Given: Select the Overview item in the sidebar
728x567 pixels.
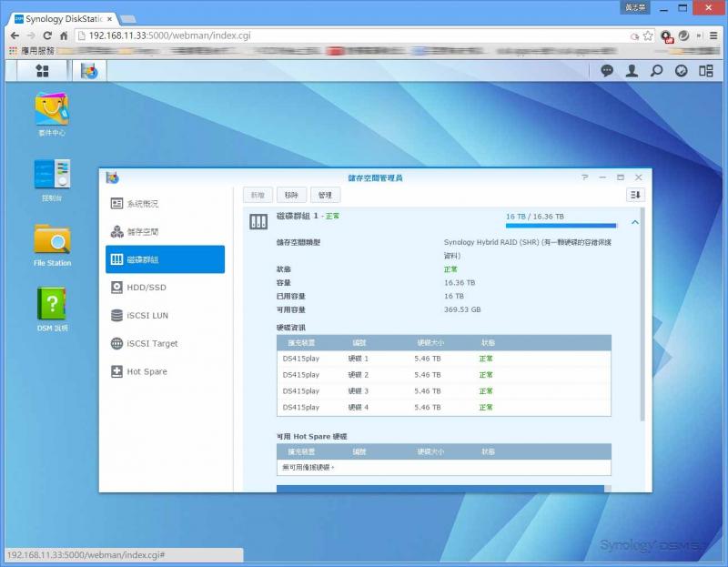Looking at the screenshot, I should pyautogui.click(x=165, y=203).
